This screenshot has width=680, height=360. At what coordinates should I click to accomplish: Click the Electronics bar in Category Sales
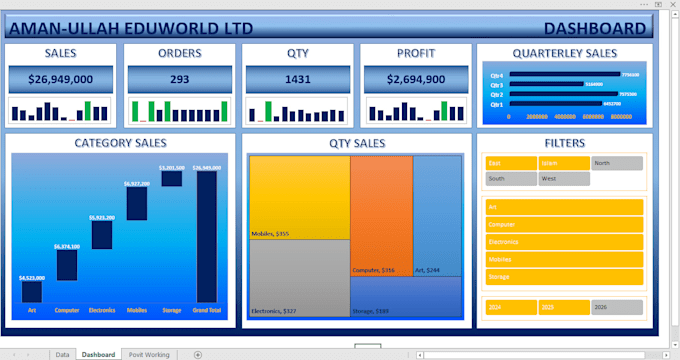(102, 235)
